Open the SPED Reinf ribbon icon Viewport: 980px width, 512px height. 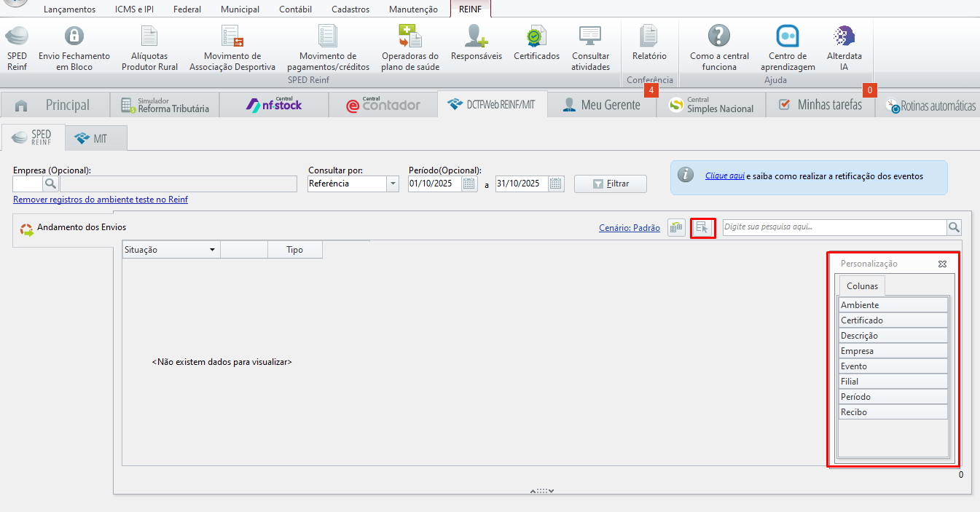coord(17,48)
